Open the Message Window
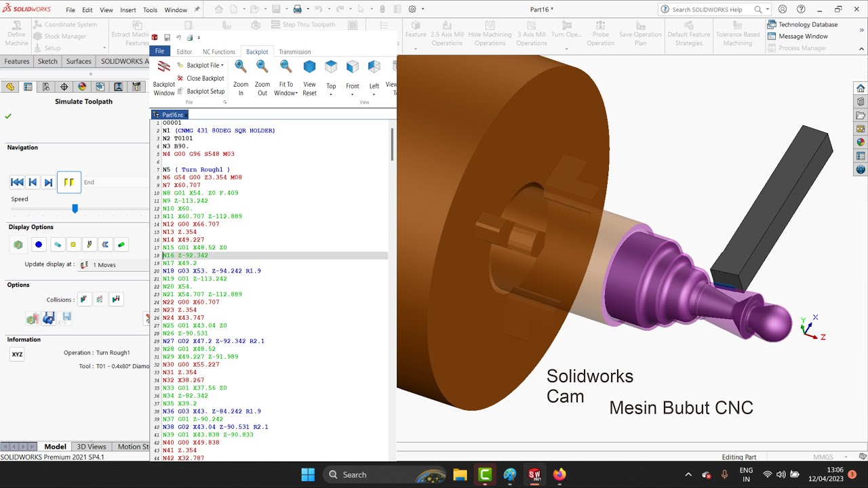 pos(798,36)
